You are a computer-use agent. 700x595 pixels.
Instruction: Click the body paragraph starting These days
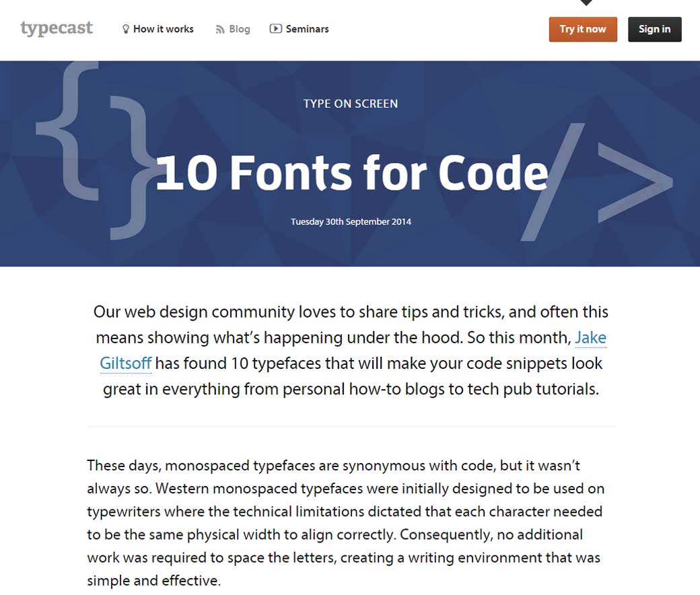pos(345,522)
